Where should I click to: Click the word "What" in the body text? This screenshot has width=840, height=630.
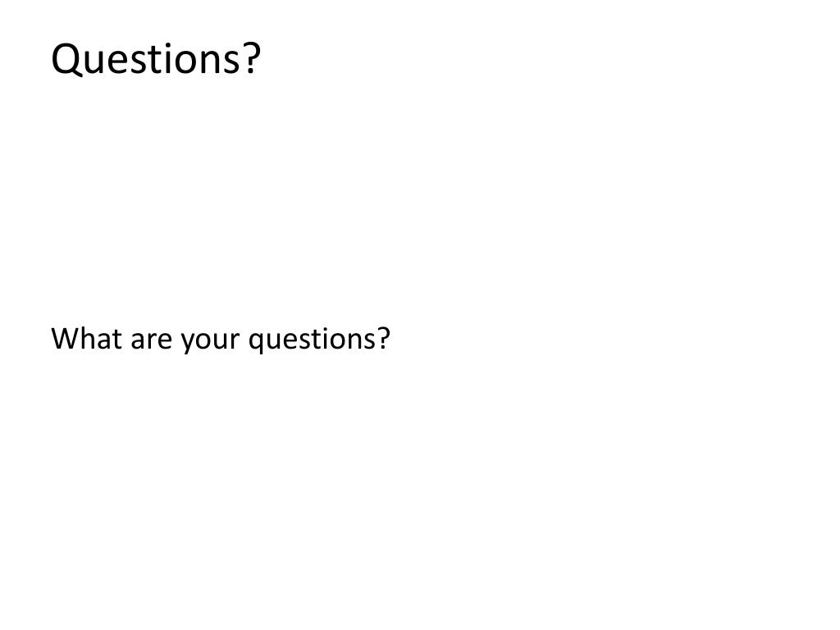pyautogui.click(x=87, y=339)
